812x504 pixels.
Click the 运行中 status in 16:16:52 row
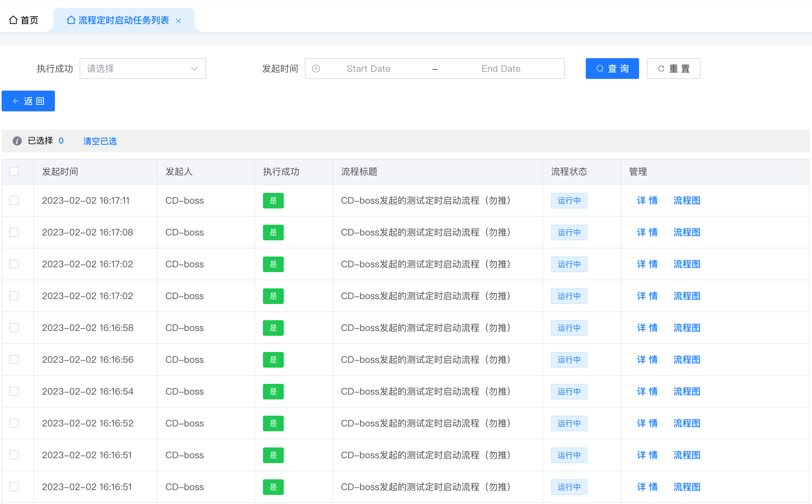[x=569, y=423]
